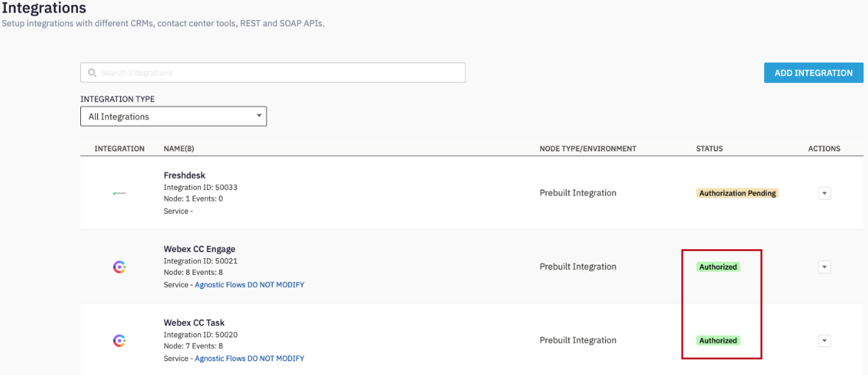This screenshot has width=868, height=375.
Task: Click the ACTIONS column header
Action: pos(825,149)
